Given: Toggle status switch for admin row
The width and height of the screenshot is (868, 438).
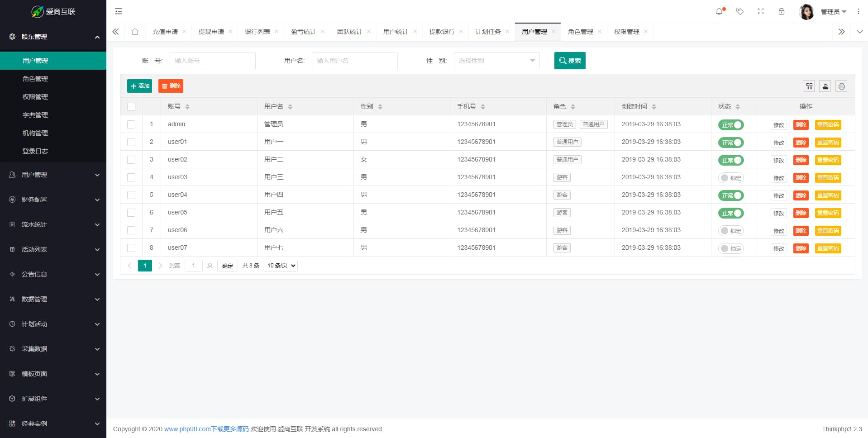Looking at the screenshot, I should click(x=730, y=125).
